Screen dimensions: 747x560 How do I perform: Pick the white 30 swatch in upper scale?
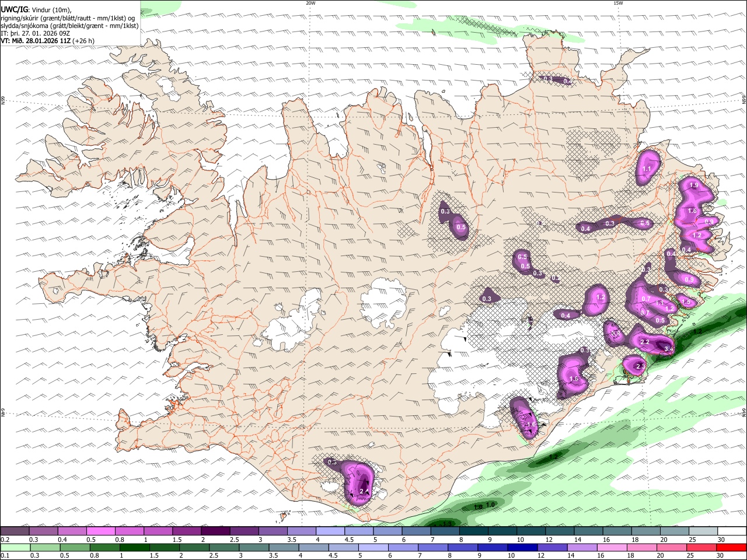(x=732, y=531)
